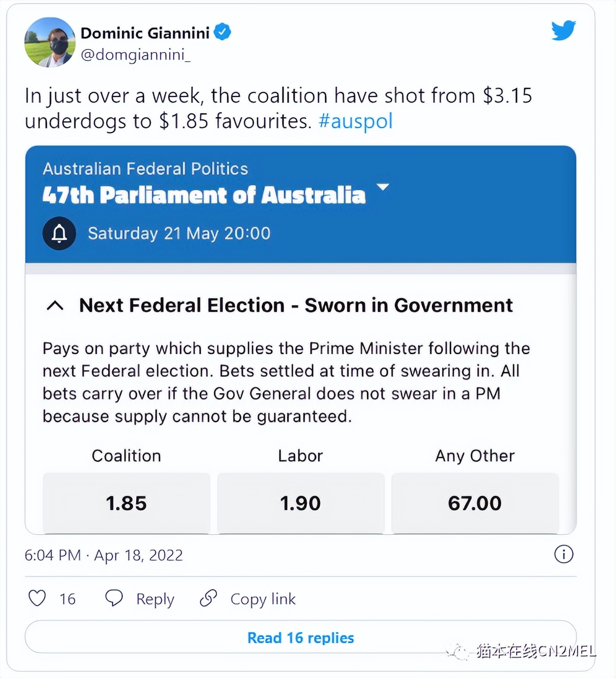
Task: Click the copy link chain icon
Action: point(208,598)
